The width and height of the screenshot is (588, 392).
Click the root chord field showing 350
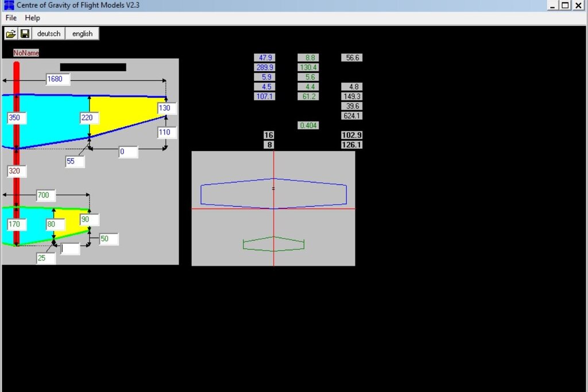point(17,118)
